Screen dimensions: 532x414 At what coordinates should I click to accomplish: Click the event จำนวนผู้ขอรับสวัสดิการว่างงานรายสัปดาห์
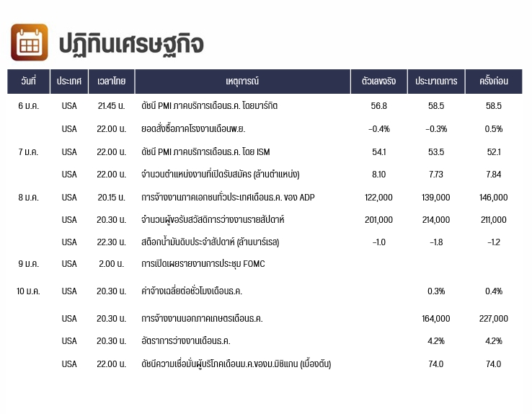coord(213,220)
